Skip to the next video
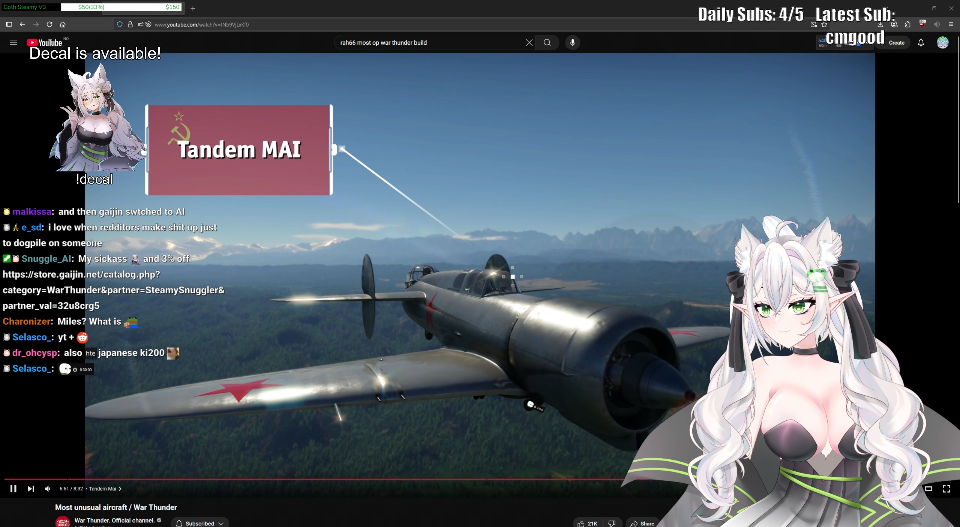Screen dimensions: 960x527 [x=31, y=488]
